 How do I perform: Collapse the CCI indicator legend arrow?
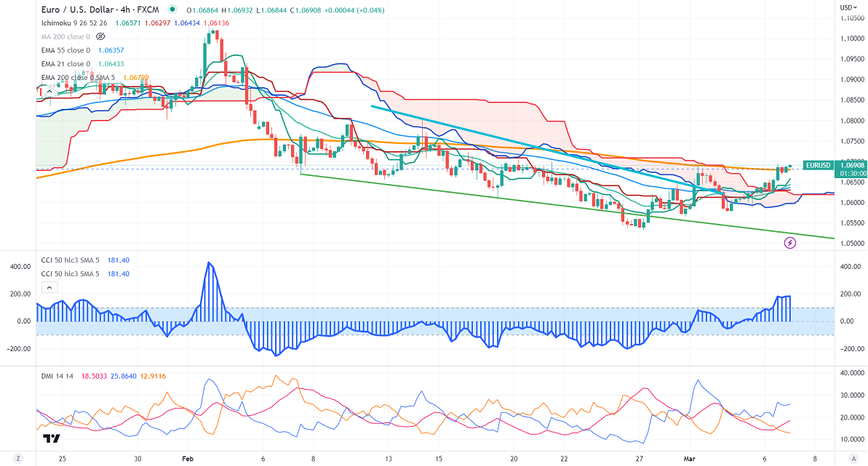coord(49,288)
